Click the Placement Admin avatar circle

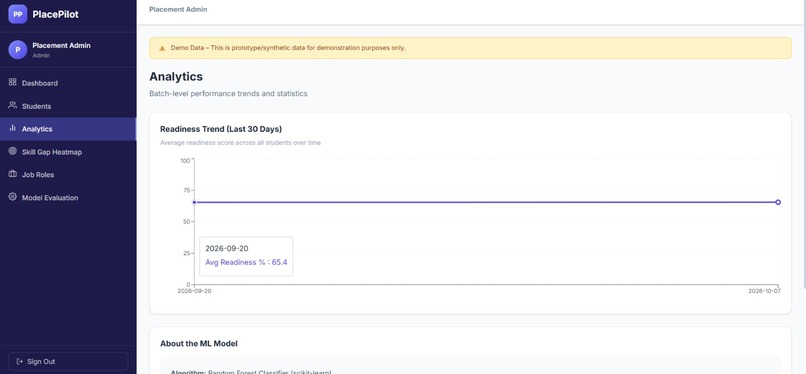(17, 50)
